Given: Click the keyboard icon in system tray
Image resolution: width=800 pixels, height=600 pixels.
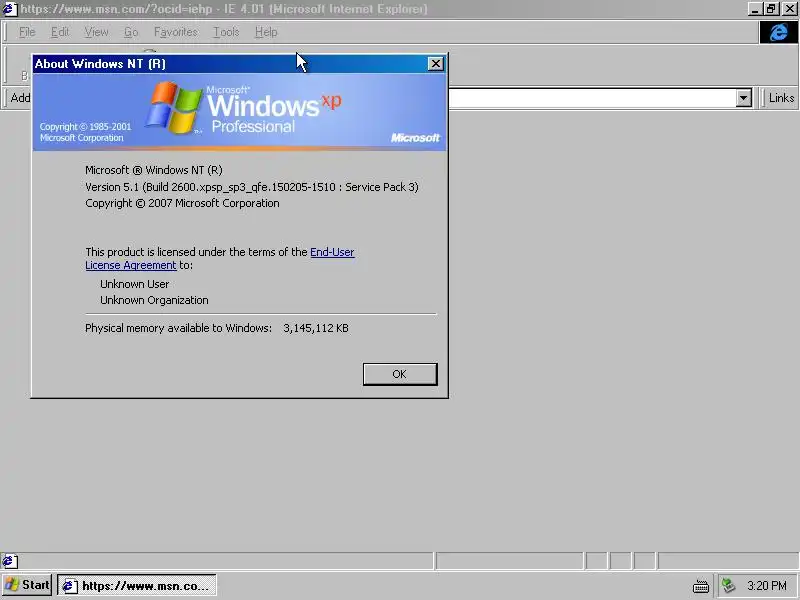Looking at the screenshot, I should point(701,586).
